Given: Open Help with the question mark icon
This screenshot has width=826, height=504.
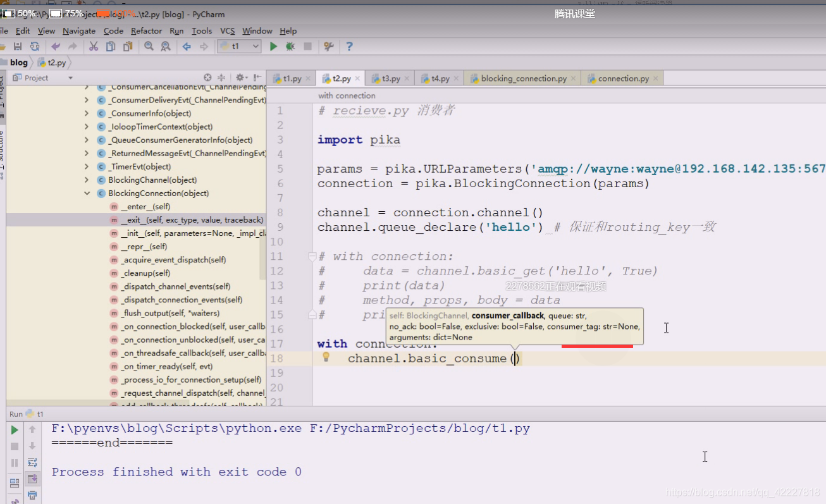Looking at the screenshot, I should [349, 46].
